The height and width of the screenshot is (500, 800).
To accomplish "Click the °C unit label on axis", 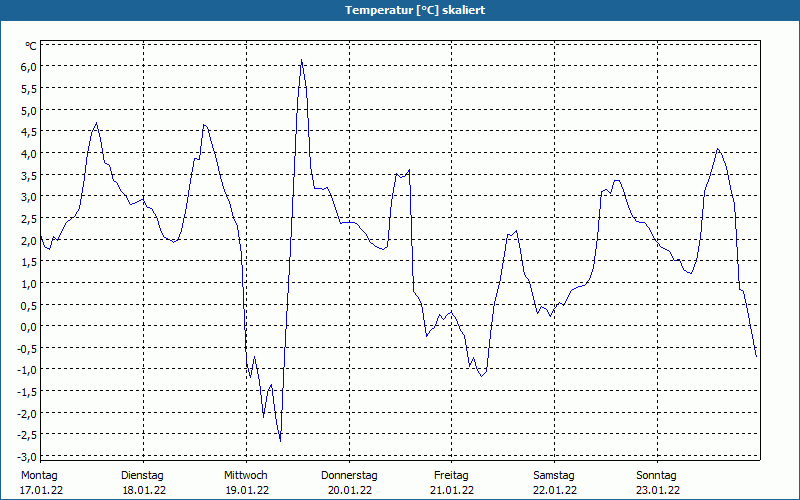I will [31, 46].
